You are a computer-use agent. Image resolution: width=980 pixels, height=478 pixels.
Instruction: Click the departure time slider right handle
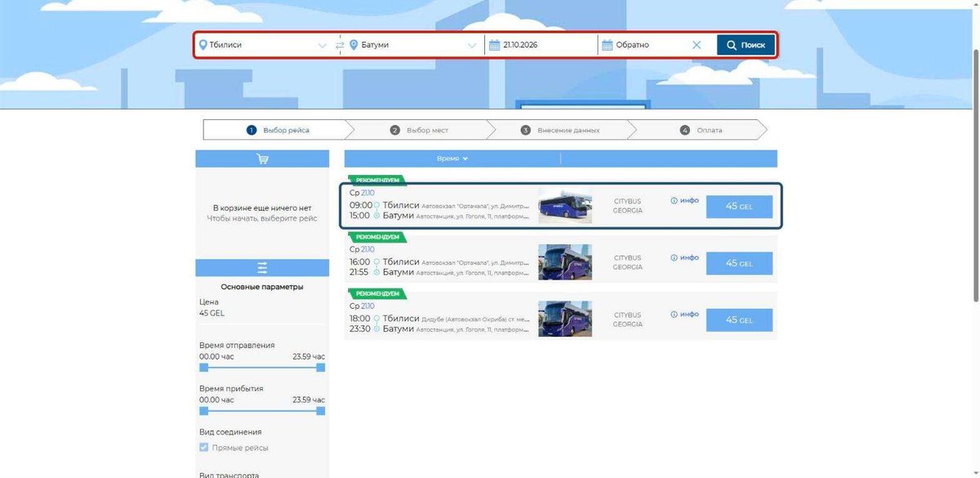(321, 368)
